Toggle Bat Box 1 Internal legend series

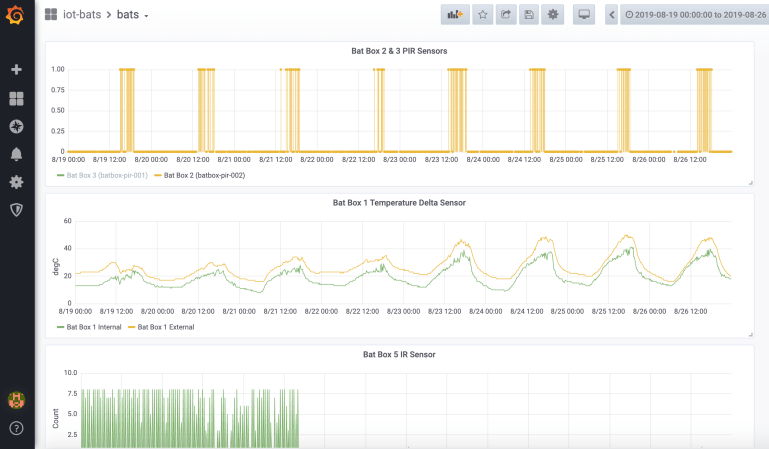point(92,327)
